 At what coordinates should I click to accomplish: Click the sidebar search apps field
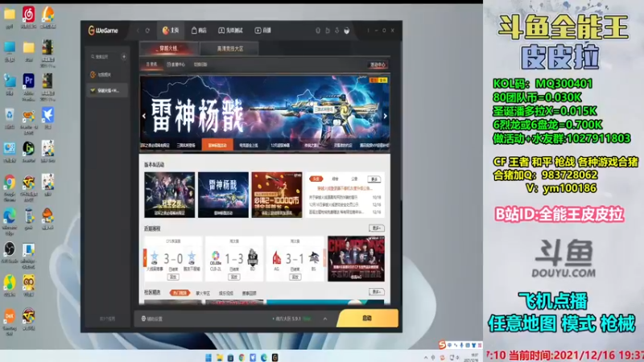coord(104,56)
